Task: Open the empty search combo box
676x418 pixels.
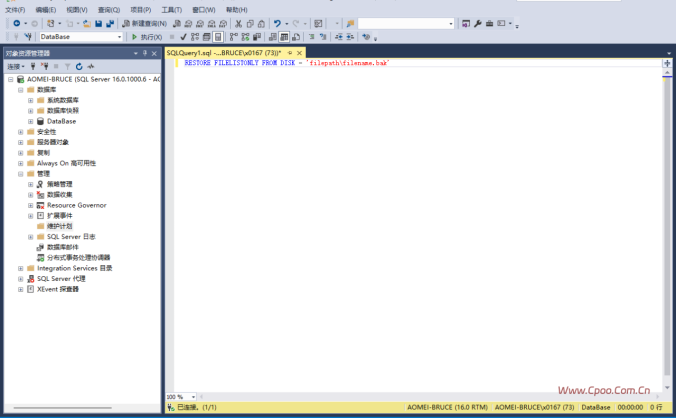Action: click(x=406, y=23)
